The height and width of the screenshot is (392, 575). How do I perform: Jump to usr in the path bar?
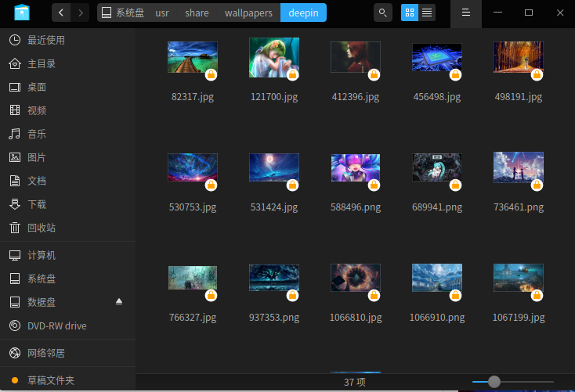[162, 13]
